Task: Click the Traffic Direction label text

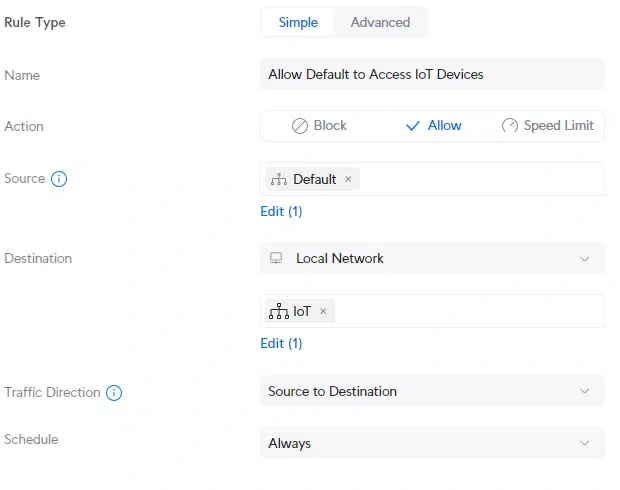Action: coord(52,392)
